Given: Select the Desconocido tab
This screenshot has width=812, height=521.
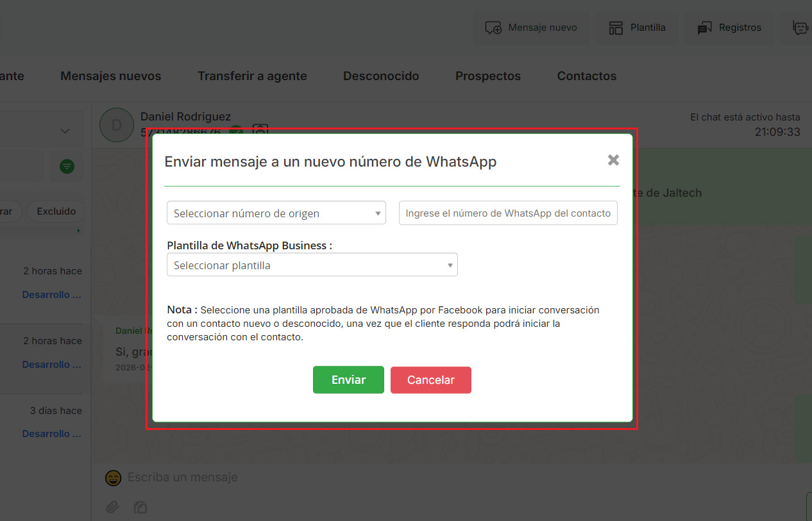Looking at the screenshot, I should [381, 76].
